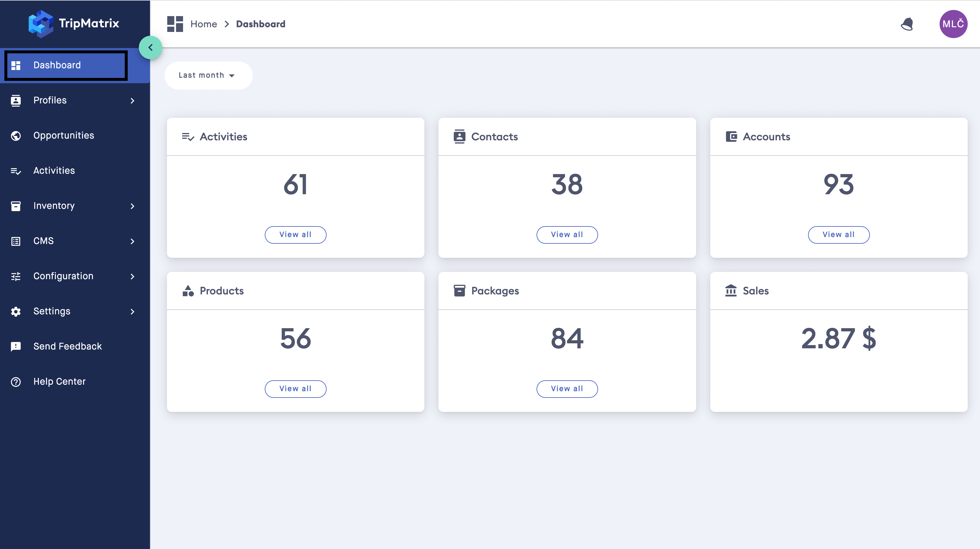Click the Configuration icon in sidebar
Viewport: 980px width, 549px height.
[16, 275]
